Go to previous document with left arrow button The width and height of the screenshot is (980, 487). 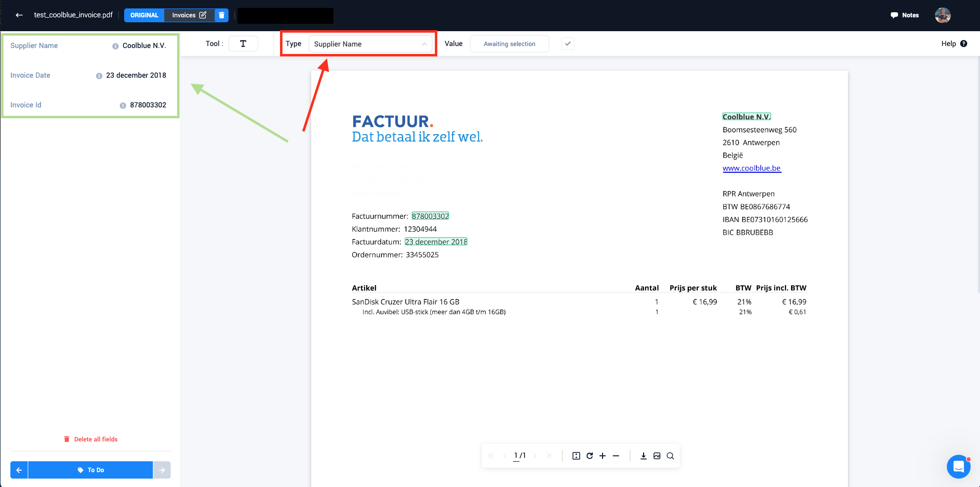coord(19,470)
